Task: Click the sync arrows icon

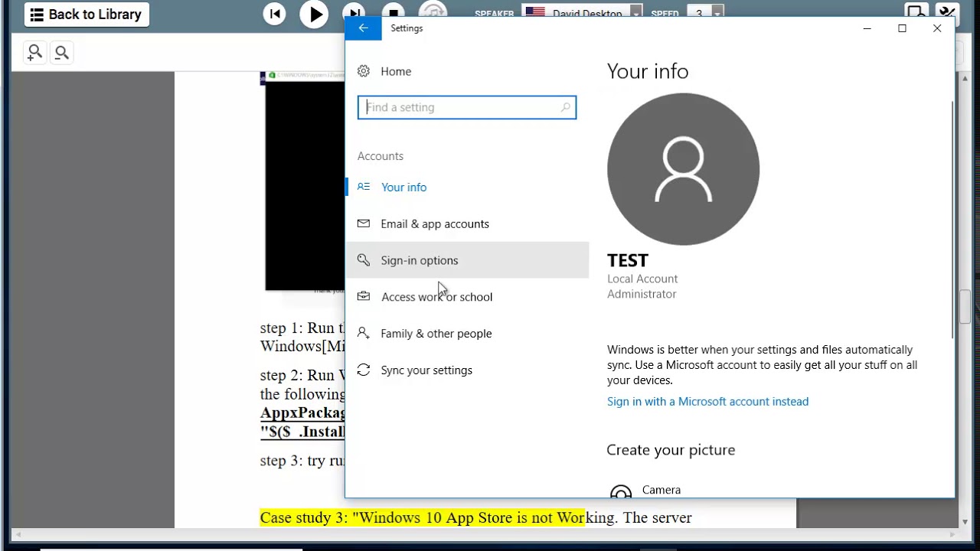Action: coord(364,370)
